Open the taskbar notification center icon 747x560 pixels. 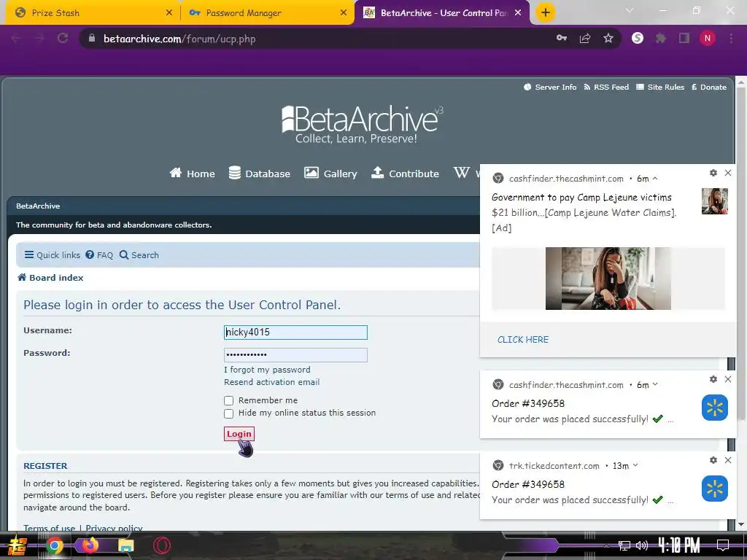[x=723, y=545]
